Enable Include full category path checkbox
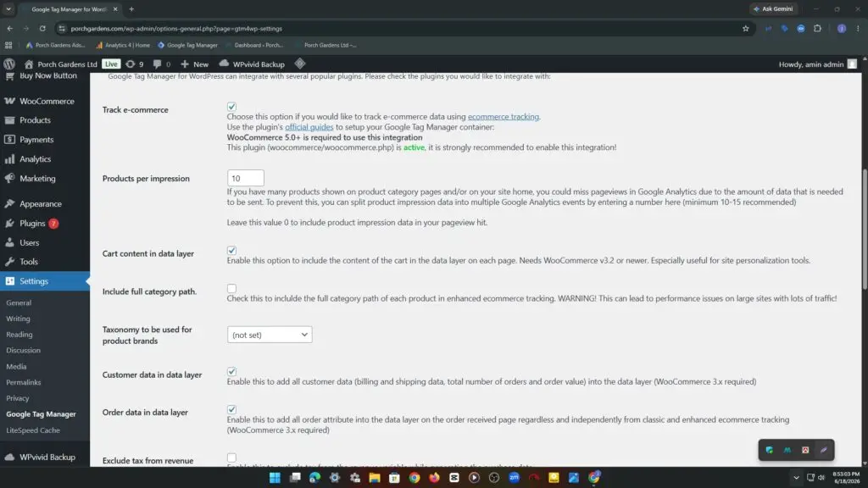This screenshot has width=868, height=488. 231,288
